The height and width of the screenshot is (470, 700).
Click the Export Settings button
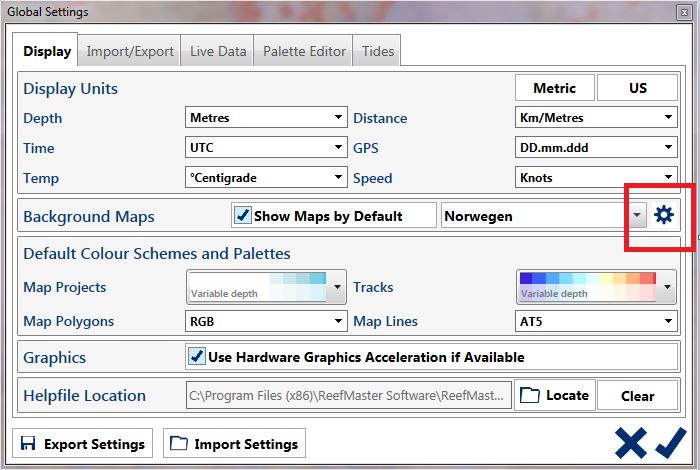coord(82,443)
